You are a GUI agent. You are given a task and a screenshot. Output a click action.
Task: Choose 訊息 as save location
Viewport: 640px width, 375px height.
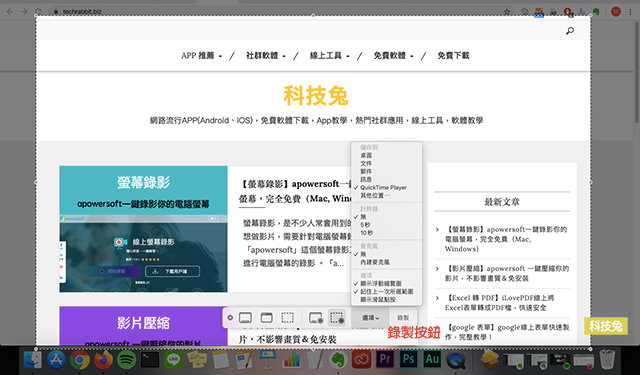[x=366, y=179]
